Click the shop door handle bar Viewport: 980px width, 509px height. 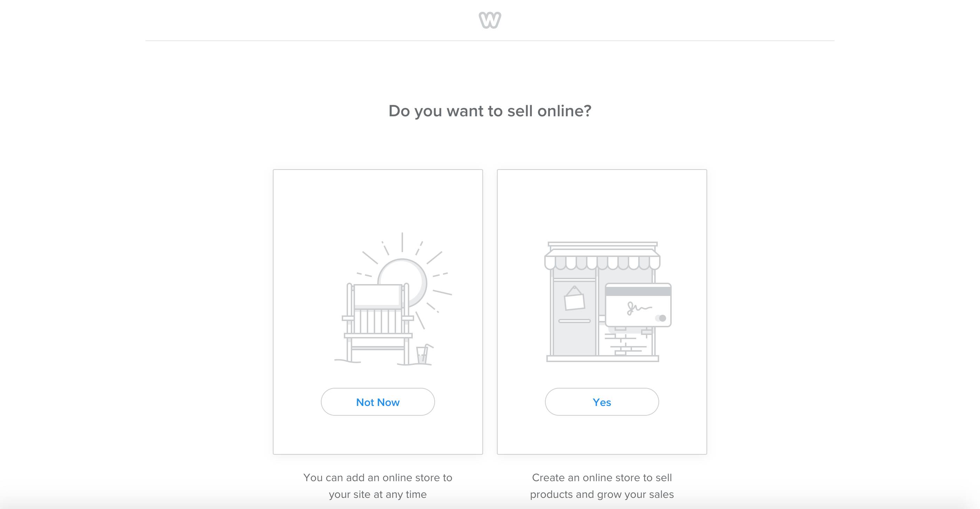(574, 321)
